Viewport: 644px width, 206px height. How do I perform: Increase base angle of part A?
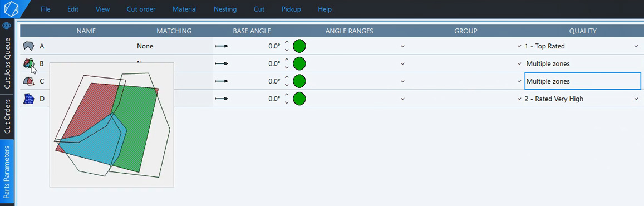(x=287, y=42)
